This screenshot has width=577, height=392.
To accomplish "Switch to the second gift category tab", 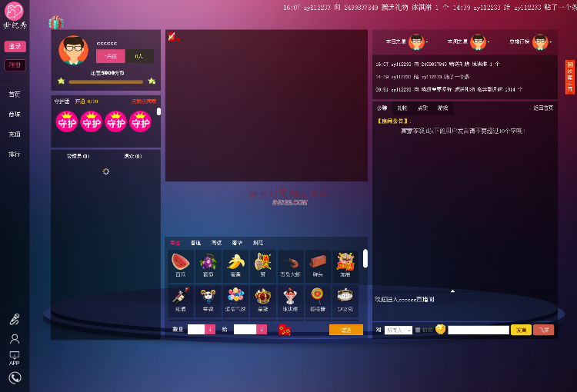I will (195, 243).
